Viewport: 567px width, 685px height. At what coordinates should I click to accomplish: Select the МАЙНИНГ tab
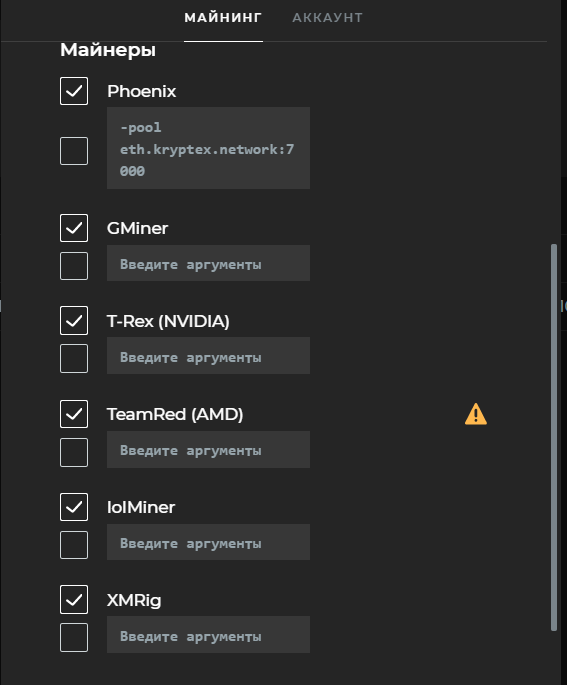click(x=223, y=17)
